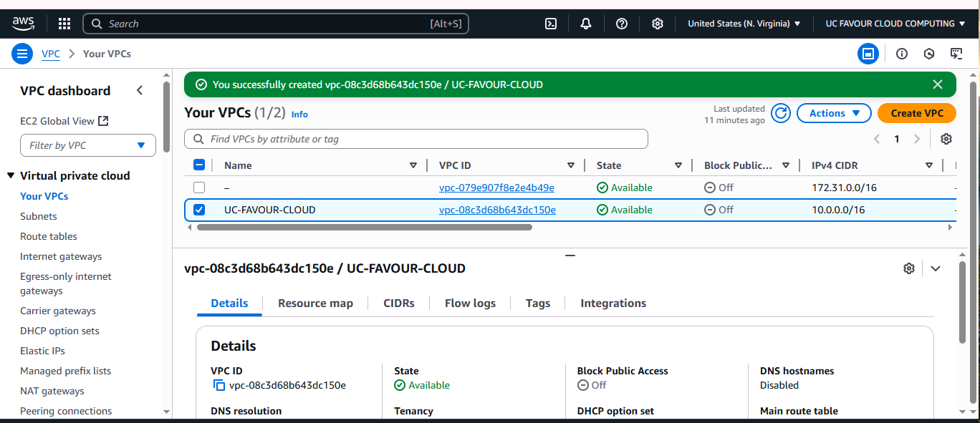The image size is (980, 423).
Task: Open the VPC breadcrumb link
Action: [x=51, y=54]
